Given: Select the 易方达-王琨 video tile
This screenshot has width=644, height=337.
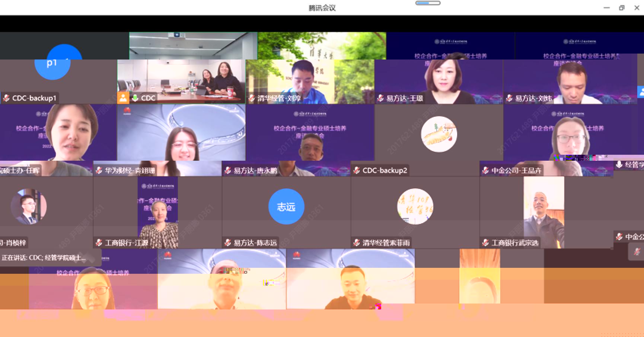Looking at the screenshot, I should point(439,81).
